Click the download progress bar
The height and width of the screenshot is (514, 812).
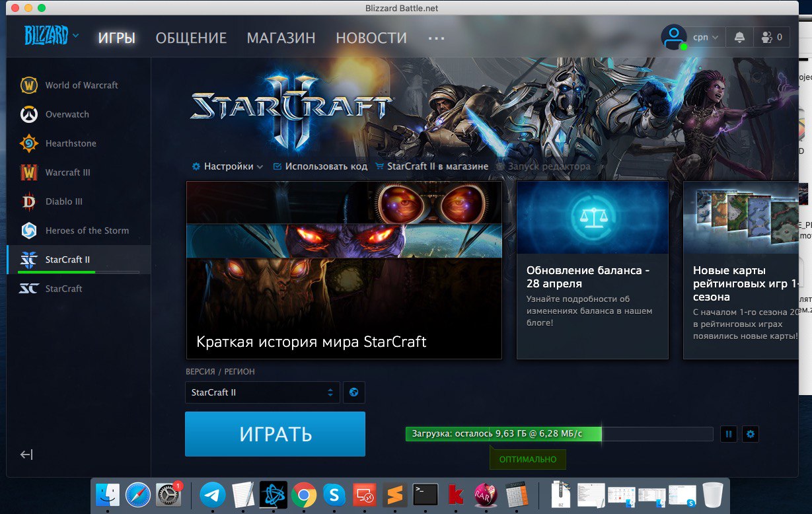[x=560, y=433]
